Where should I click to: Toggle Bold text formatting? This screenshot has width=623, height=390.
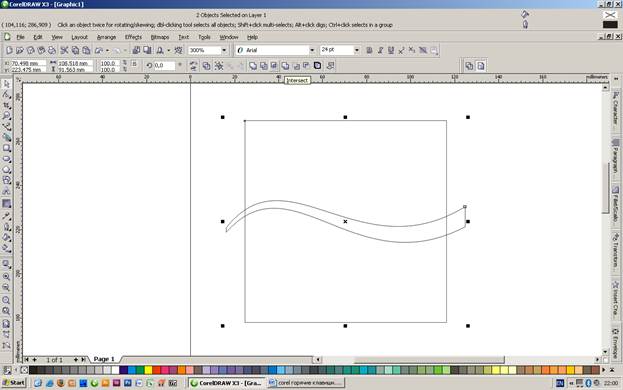(369, 50)
